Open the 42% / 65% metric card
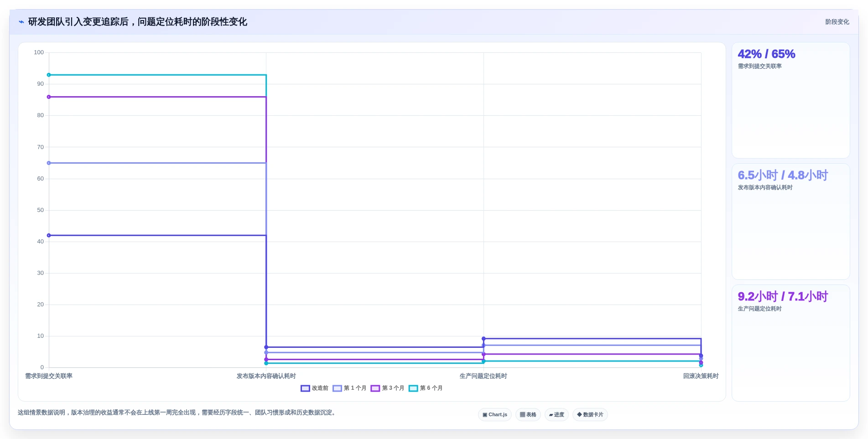This screenshot has width=868, height=439. (790, 100)
